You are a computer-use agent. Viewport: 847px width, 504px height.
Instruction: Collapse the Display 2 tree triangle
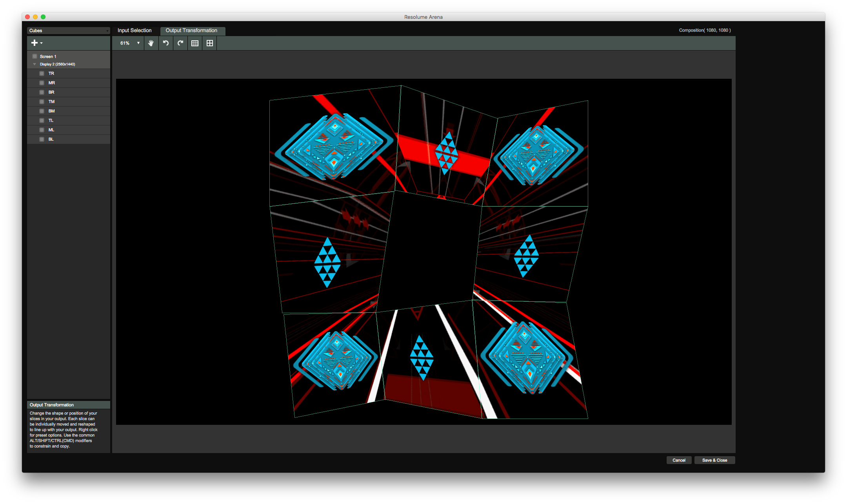click(35, 64)
